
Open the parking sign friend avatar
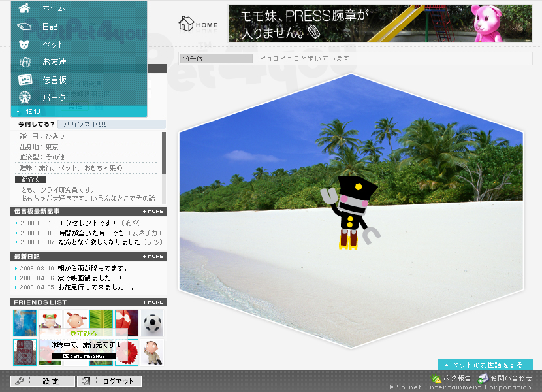click(25, 352)
